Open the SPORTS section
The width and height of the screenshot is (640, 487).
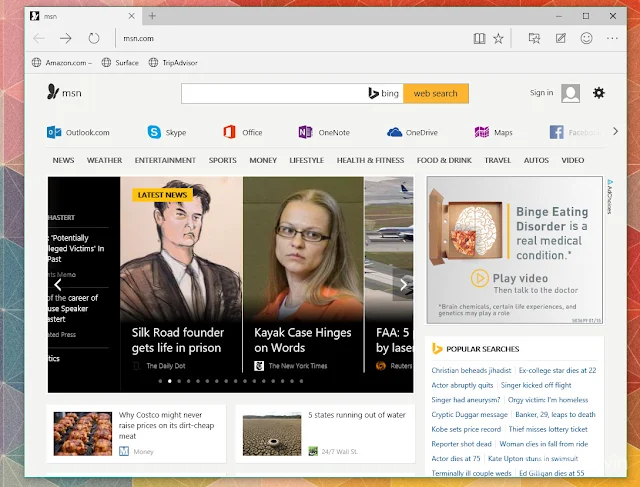point(222,160)
